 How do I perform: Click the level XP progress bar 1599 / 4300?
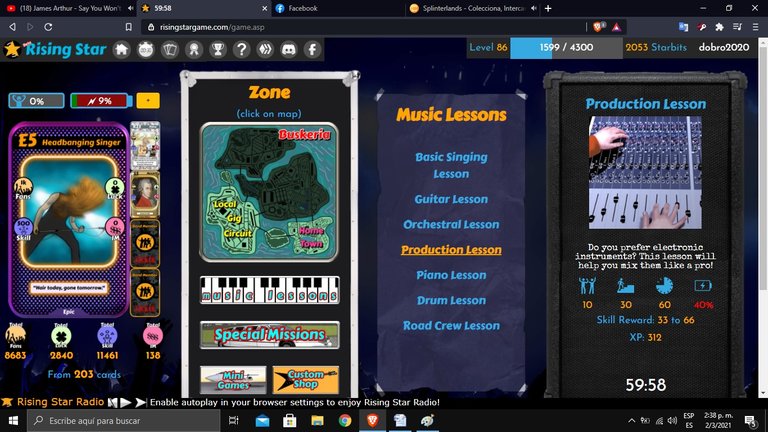point(566,48)
